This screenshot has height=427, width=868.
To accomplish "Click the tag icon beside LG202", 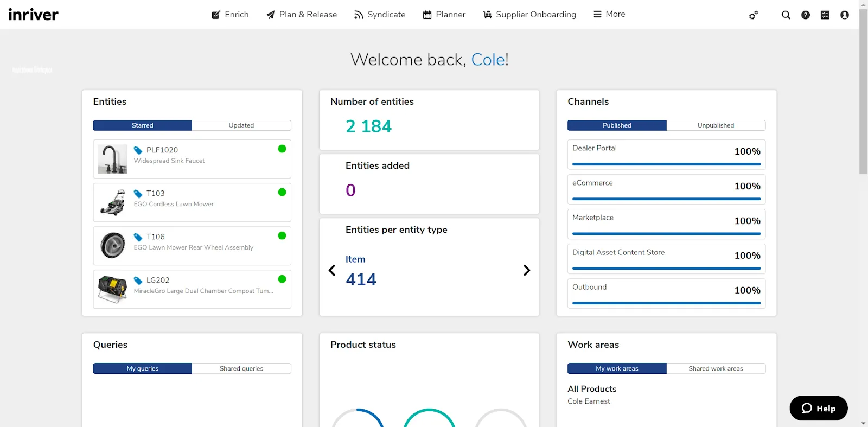I will (x=138, y=281).
